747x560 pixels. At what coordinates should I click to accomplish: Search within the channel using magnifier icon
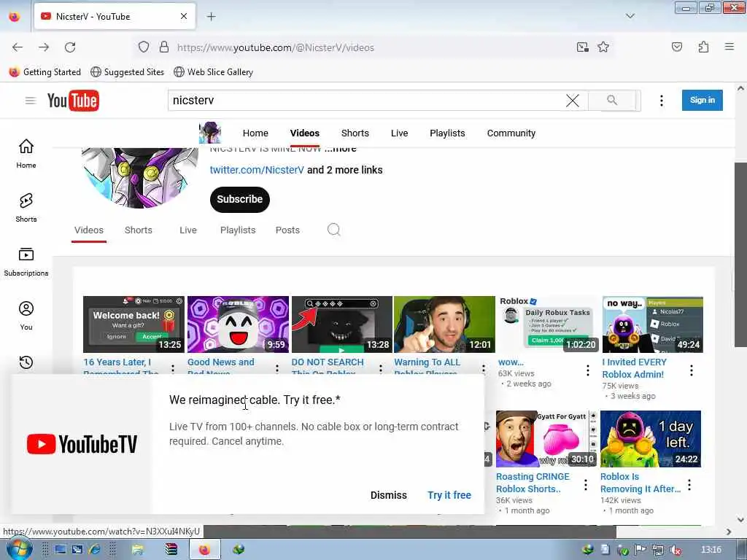(x=334, y=230)
